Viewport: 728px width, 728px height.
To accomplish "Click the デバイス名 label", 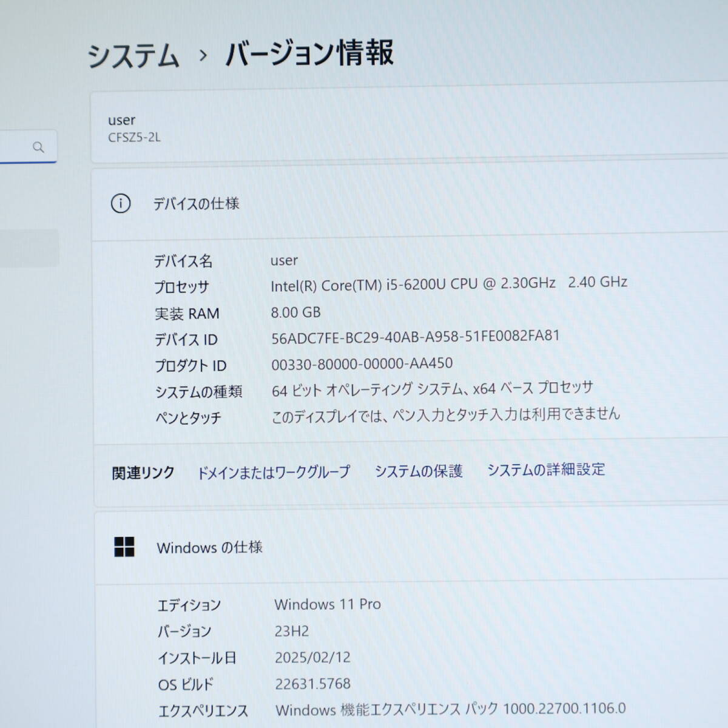I will click(183, 261).
